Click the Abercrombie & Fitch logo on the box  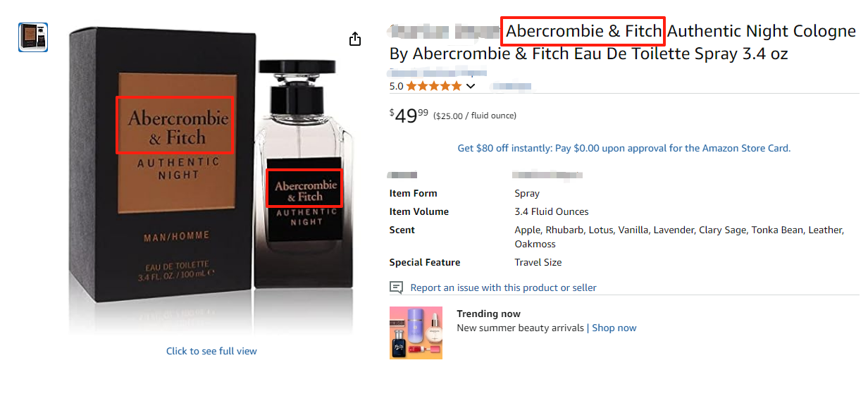click(175, 125)
